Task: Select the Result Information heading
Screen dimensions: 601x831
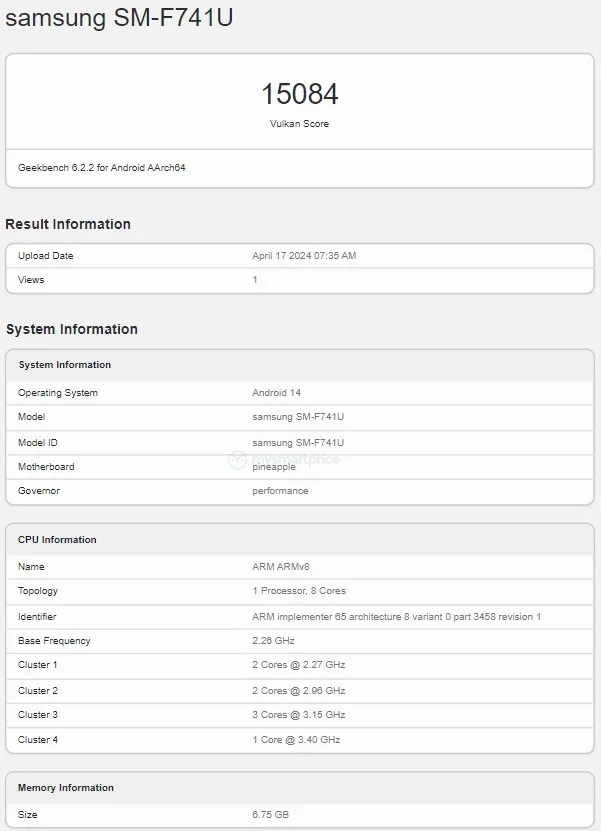Action: pyautogui.click(x=68, y=224)
